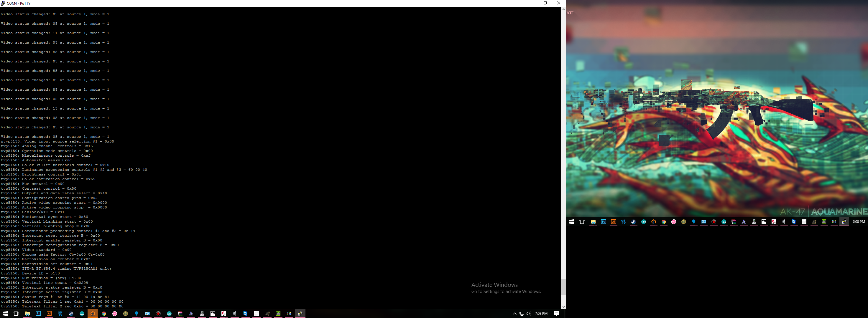
Task: Open WinRAR on the wallpaper monitor's taskbar
Action: [x=734, y=222]
